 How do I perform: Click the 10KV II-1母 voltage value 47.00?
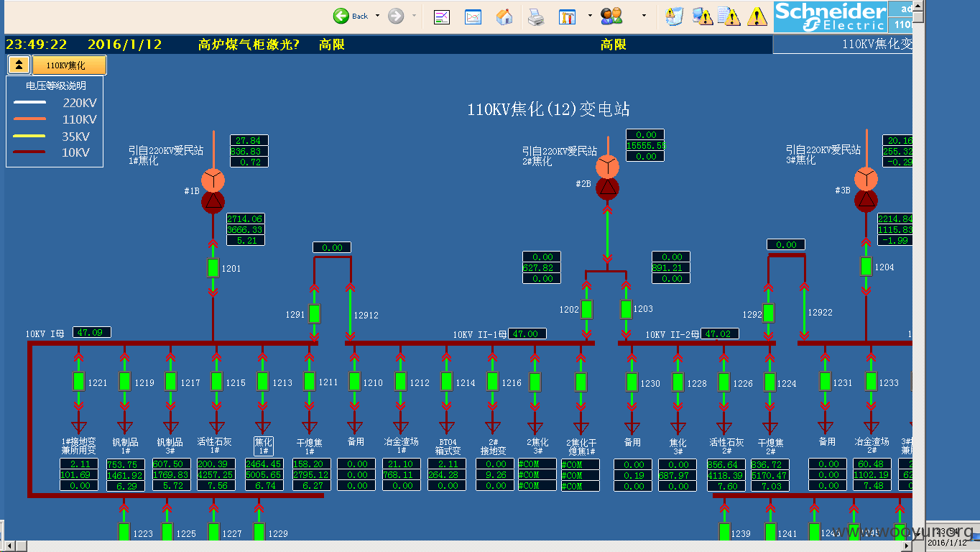coord(527,333)
